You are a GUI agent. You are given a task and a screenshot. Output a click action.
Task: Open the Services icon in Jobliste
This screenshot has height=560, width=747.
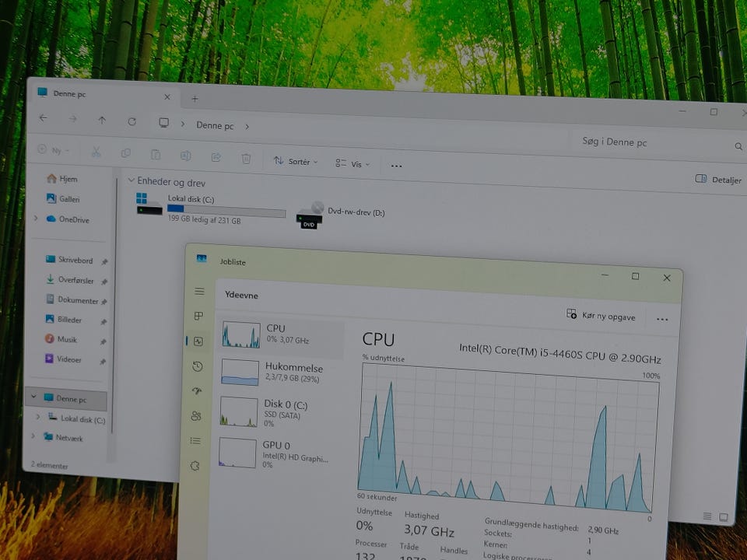[x=195, y=466]
